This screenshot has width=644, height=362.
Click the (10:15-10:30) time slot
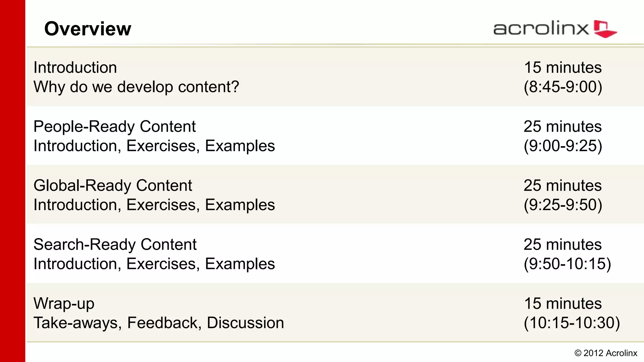pos(572,323)
